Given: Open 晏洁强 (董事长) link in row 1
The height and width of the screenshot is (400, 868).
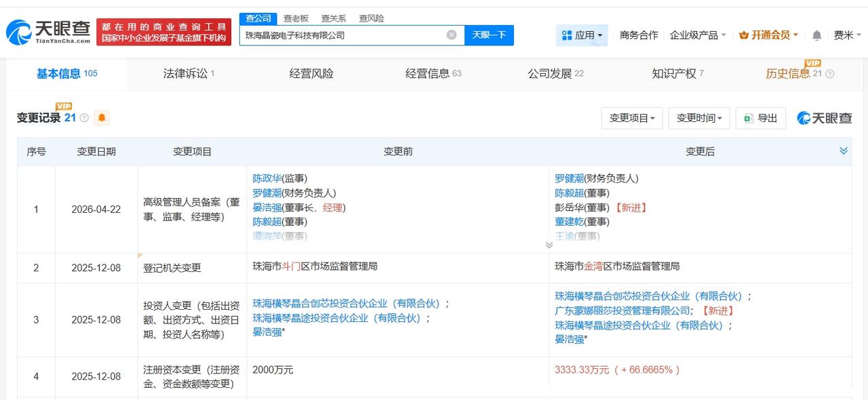Looking at the screenshot, I should (267, 207).
